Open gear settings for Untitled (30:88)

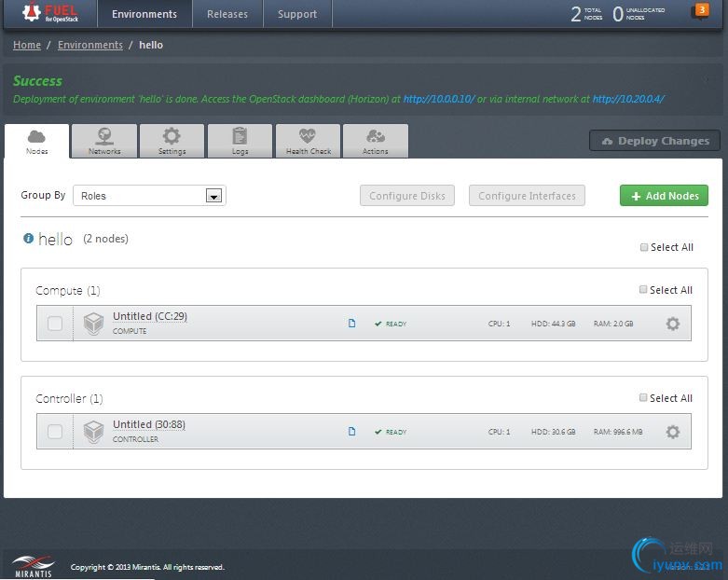(x=673, y=432)
